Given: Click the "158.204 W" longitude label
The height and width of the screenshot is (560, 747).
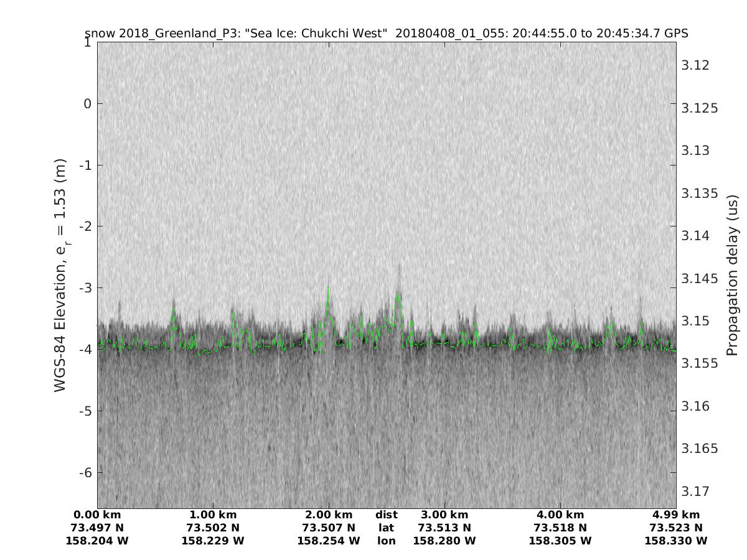Looking at the screenshot, I should [97, 541].
